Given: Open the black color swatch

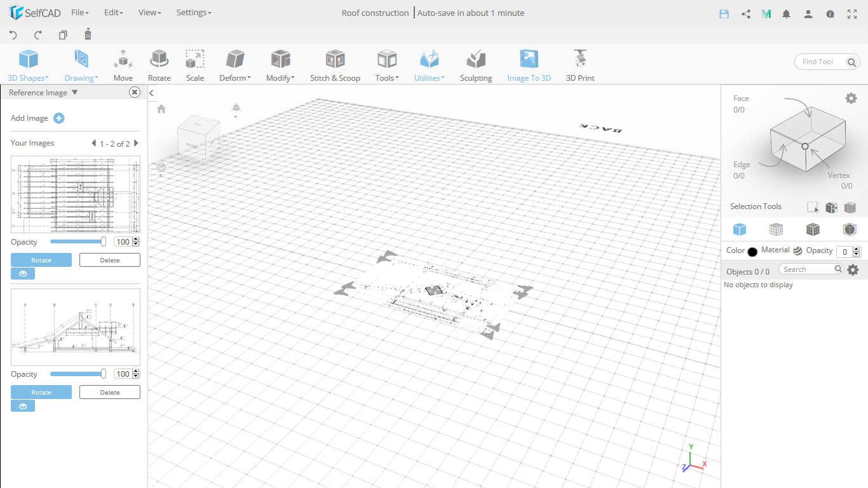Looking at the screenshot, I should point(752,252).
